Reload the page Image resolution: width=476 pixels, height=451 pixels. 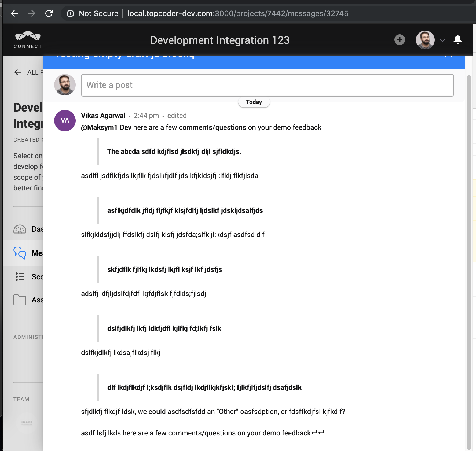point(49,13)
